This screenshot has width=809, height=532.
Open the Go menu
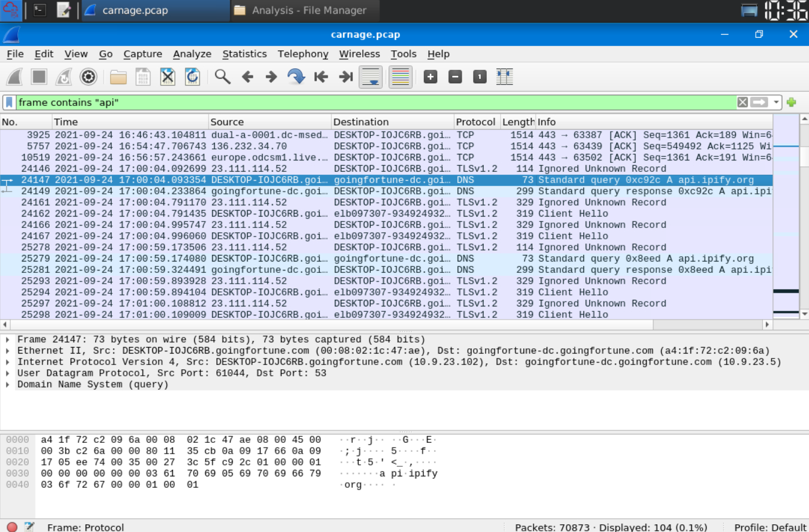105,54
